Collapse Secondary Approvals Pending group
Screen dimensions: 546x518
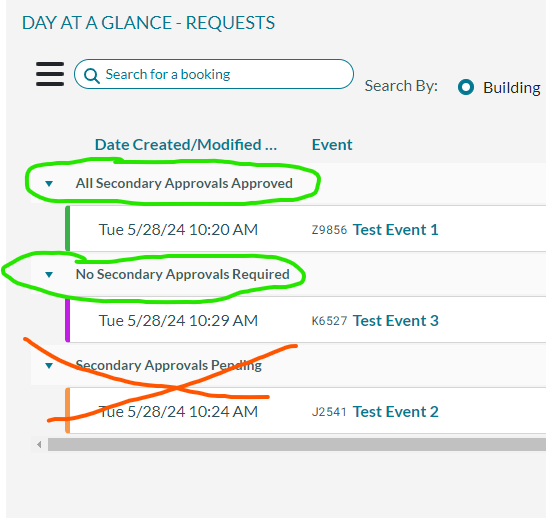click(49, 366)
